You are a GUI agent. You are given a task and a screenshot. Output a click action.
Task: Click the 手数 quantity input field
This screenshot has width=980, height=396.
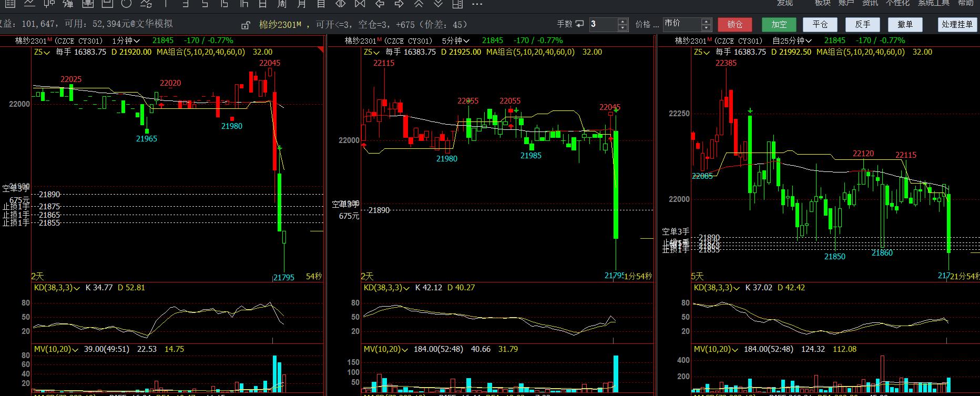point(603,24)
